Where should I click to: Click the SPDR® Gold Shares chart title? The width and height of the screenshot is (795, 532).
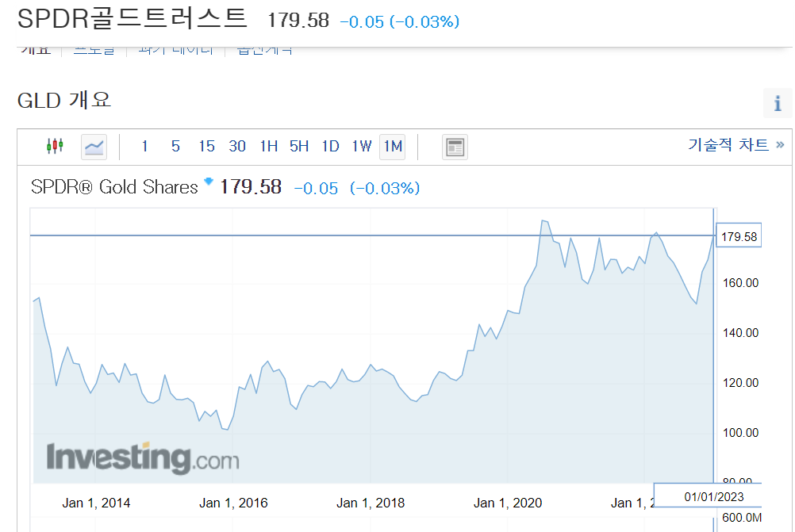click(114, 187)
